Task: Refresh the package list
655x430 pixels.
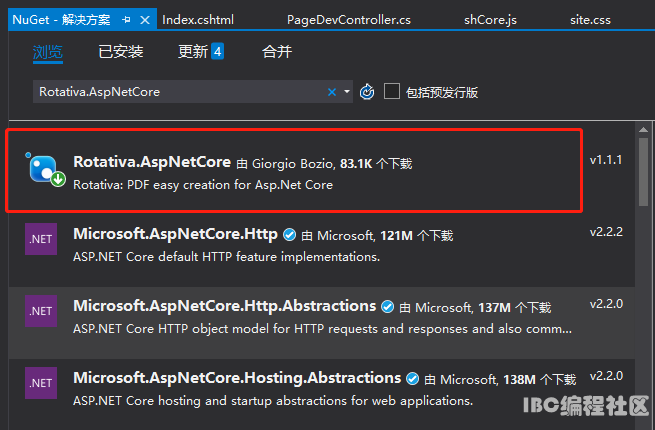Action: 367,92
